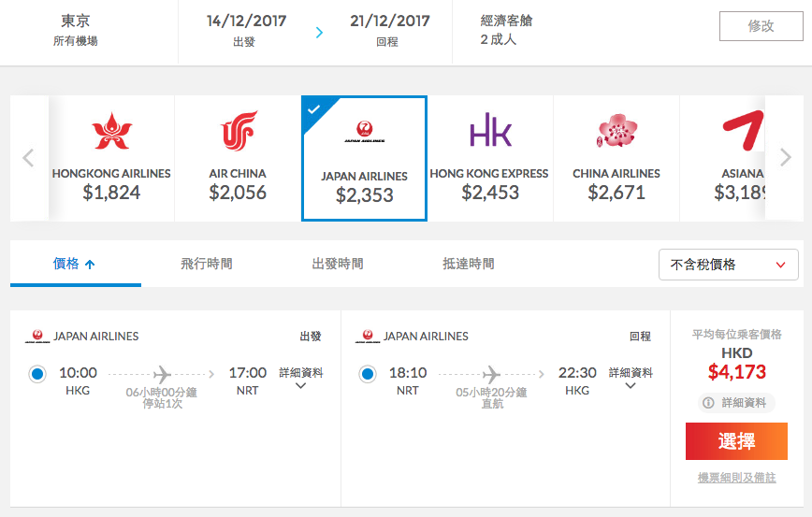Select the China Airlines plum blossom logo
The image size is (812, 517).
pos(616,130)
